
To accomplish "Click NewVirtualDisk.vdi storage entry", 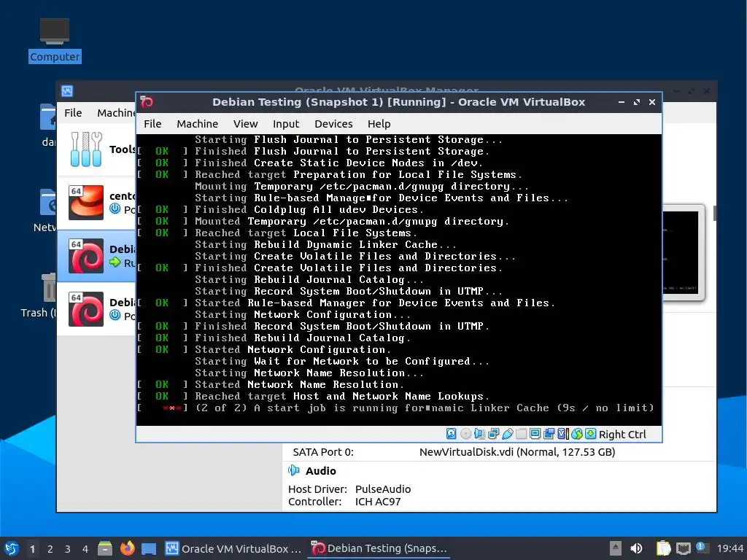I will [x=517, y=452].
